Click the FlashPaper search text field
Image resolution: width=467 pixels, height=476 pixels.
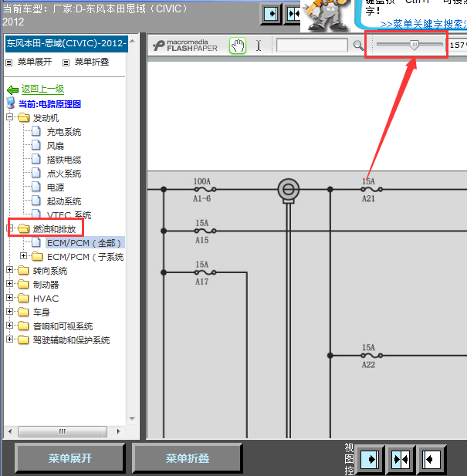tap(312, 46)
